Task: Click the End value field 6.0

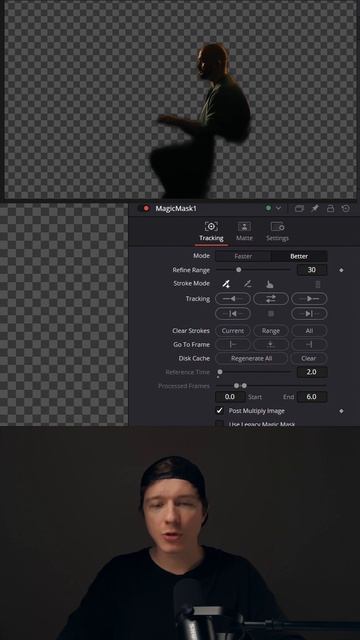Action: [x=312, y=397]
